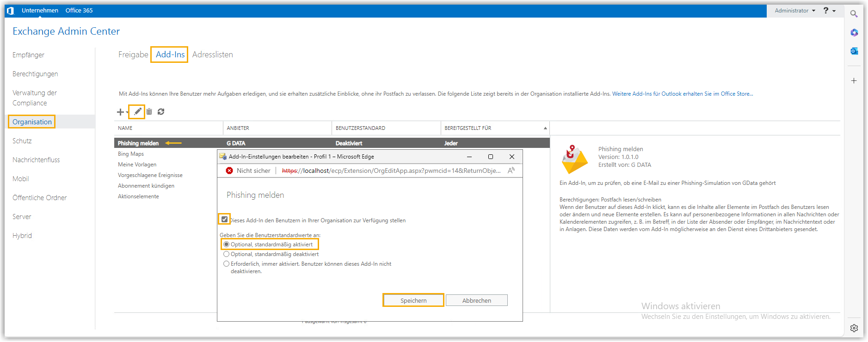This screenshot has height=342, width=868.
Task: Open Outlook icon in Edge sidebar
Action: point(854,51)
